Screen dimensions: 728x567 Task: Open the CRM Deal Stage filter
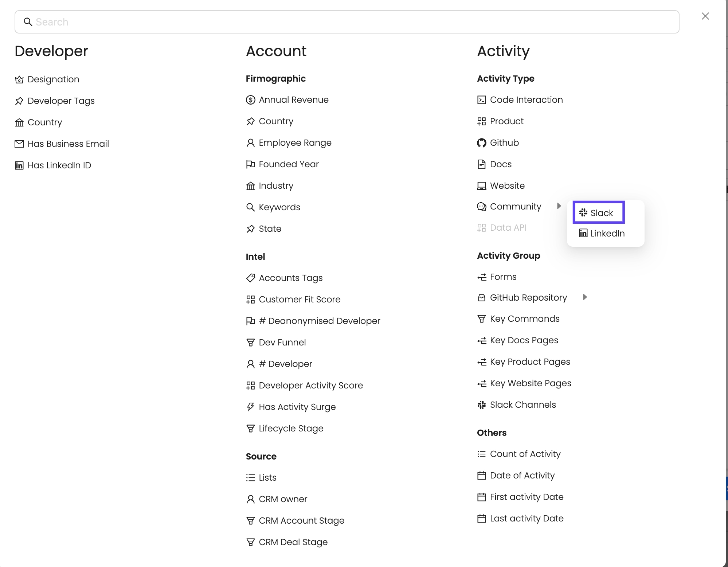(x=293, y=542)
